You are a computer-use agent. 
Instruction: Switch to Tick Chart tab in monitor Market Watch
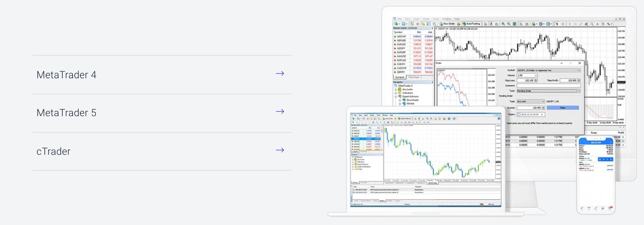(x=414, y=77)
